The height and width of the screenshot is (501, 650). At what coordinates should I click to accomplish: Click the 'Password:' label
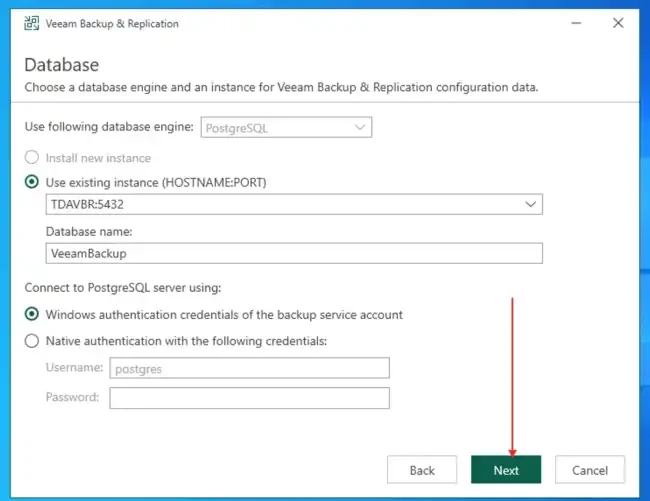pos(73,397)
